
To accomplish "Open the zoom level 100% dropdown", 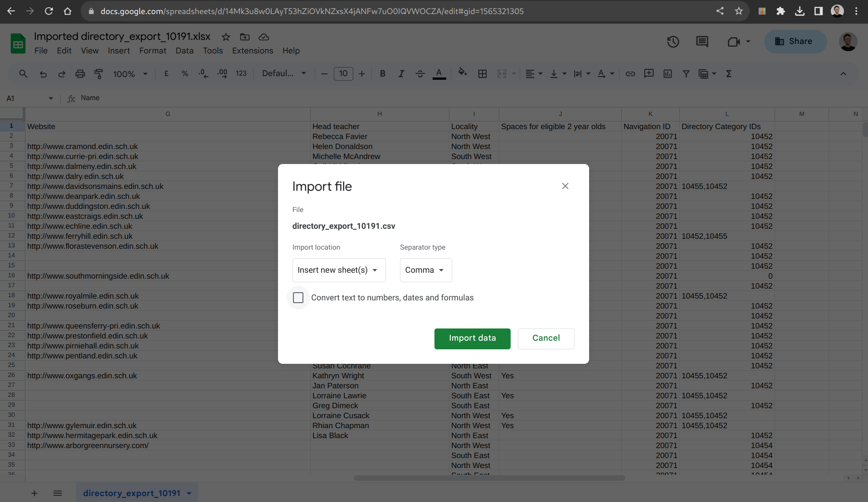I will pyautogui.click(x=130, y=74).
